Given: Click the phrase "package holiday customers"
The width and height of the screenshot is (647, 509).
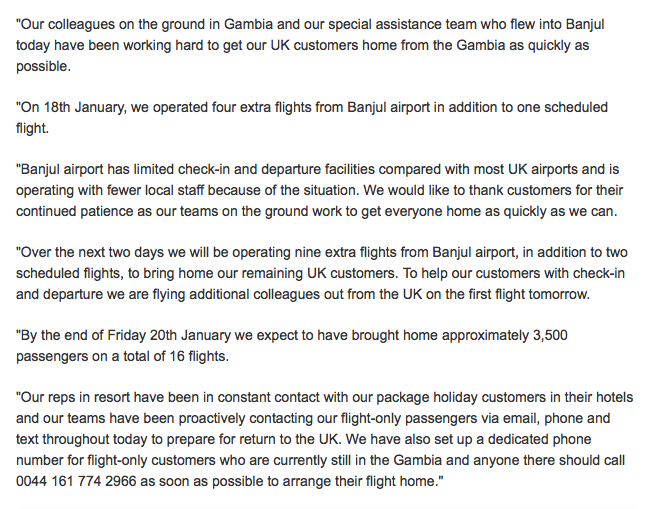Looking at the screenshot, I should [x=418, y=395].
